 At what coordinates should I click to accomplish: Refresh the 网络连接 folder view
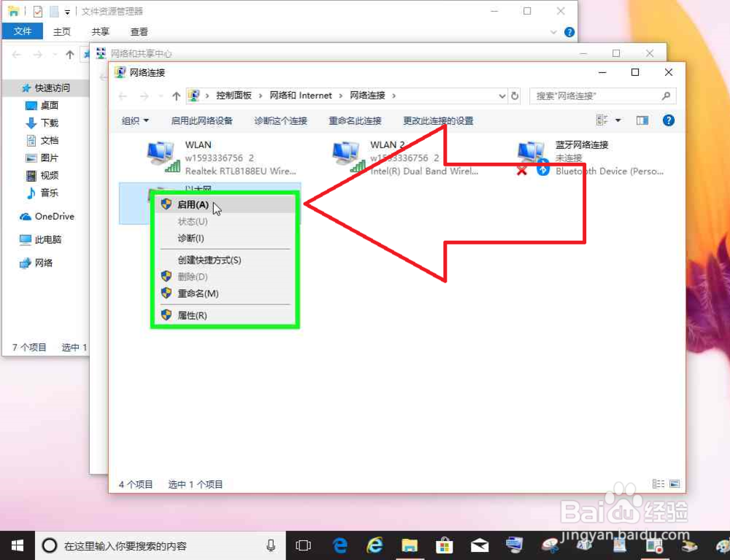click(515, 96)
